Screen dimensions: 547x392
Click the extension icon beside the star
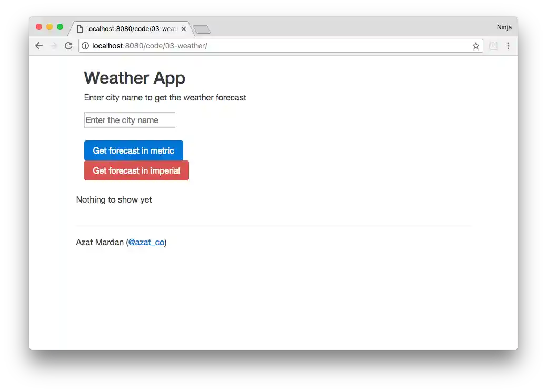pyautogui.click(x=493, y=46)
